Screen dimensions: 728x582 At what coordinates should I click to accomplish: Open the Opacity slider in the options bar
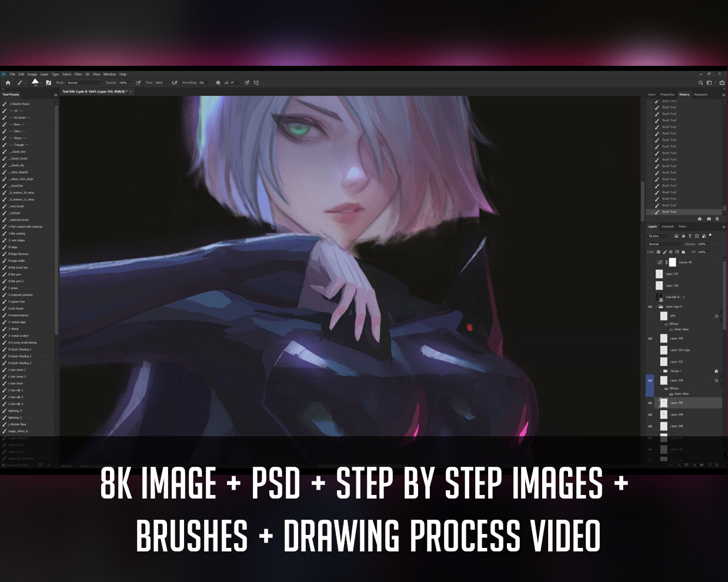pos(130,83)
